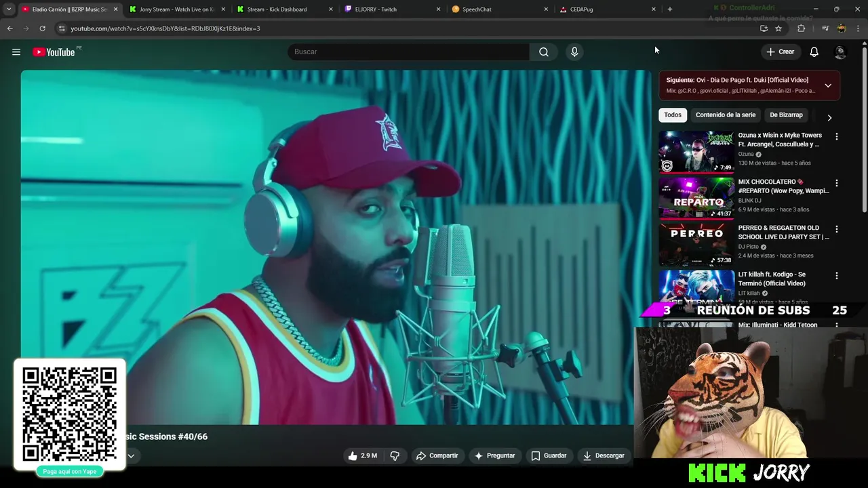The image size is (868, 488).
Task: Switch to Jorry Stream Kick tab
Action: pyautogui.click(x=178, y=9)
